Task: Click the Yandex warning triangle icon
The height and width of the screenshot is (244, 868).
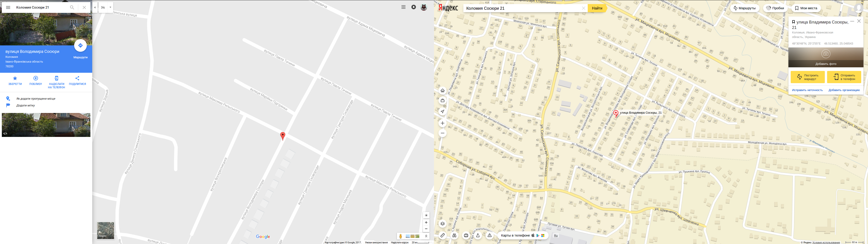Action: point(490,236)
